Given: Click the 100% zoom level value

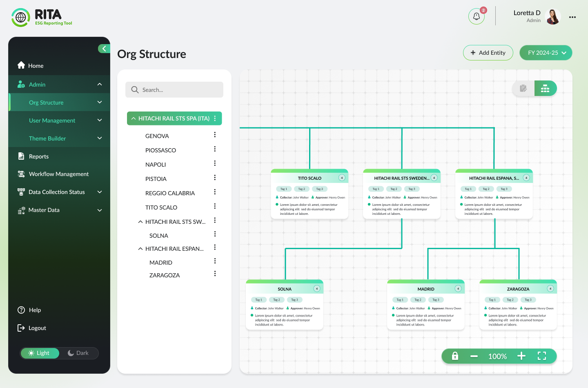Looking at the screenshot, I should tap(497, 357).
